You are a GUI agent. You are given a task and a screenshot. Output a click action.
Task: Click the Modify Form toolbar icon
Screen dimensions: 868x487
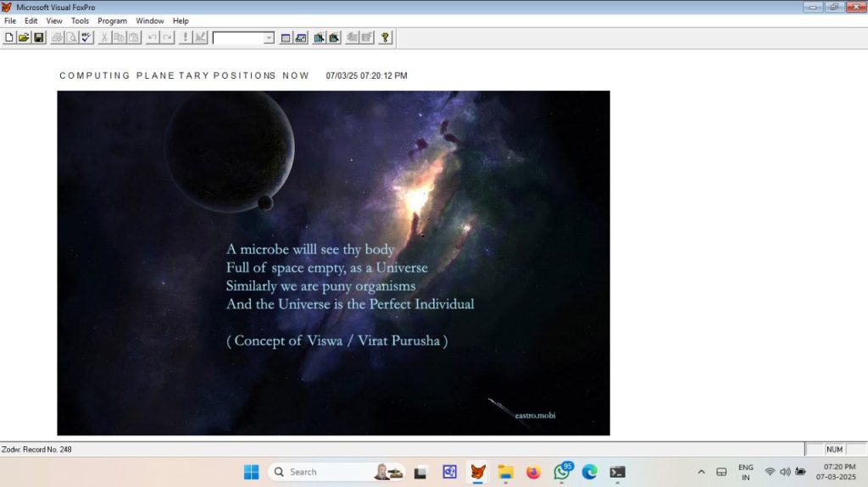(200, 37)
